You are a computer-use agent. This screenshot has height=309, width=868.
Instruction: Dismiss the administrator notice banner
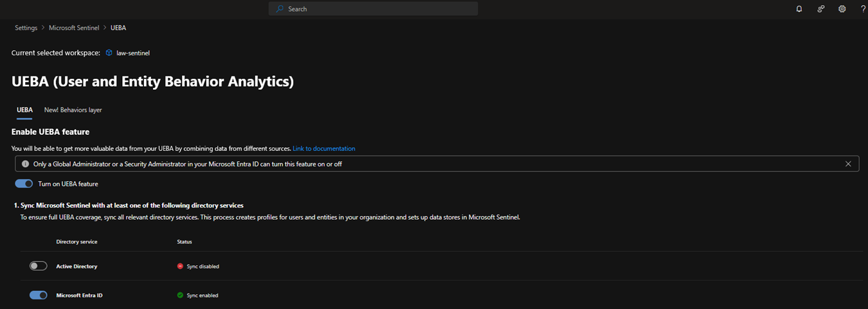pyautogui.click(x=848, y=164)
